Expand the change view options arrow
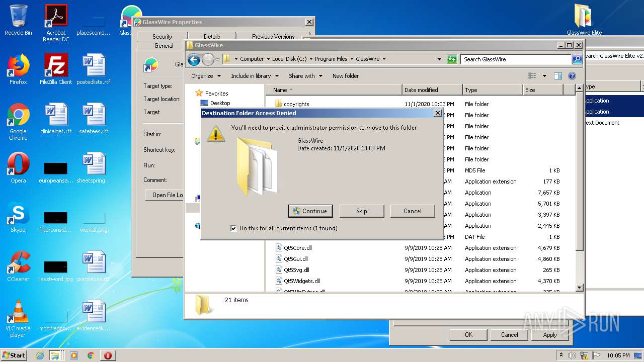This screenshot has height=362, width=644. point(544,76)
